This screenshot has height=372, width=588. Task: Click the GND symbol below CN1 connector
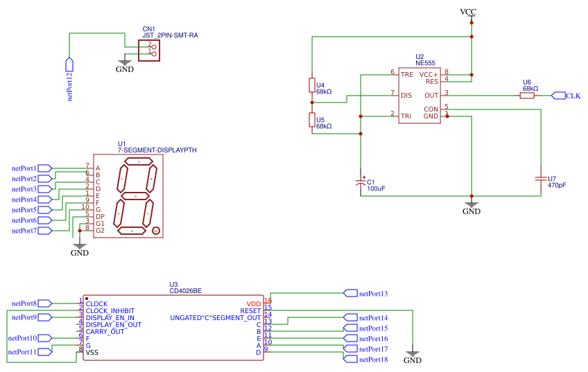[125, 66]
